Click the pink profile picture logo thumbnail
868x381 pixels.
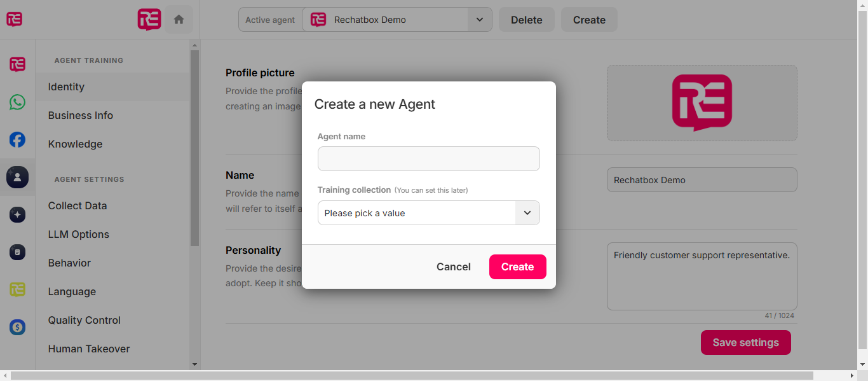pyautogui.click(x=702, y=102)
